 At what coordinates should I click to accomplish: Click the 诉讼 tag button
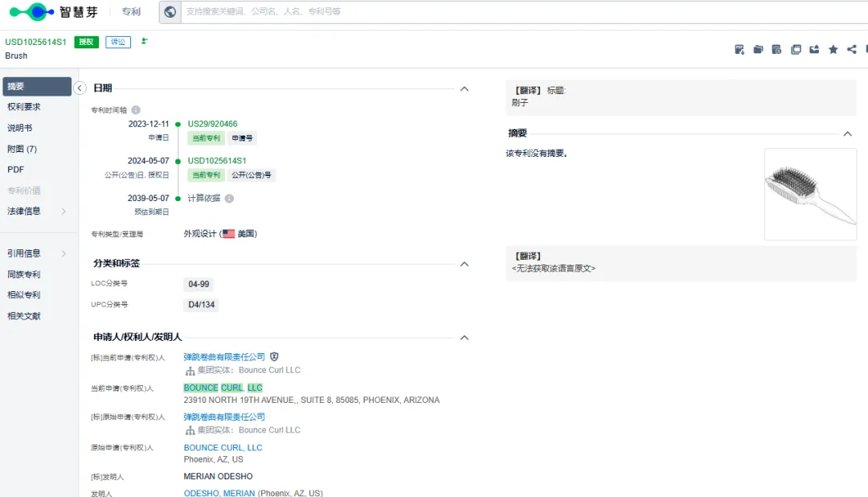click(x=118, y=42)
